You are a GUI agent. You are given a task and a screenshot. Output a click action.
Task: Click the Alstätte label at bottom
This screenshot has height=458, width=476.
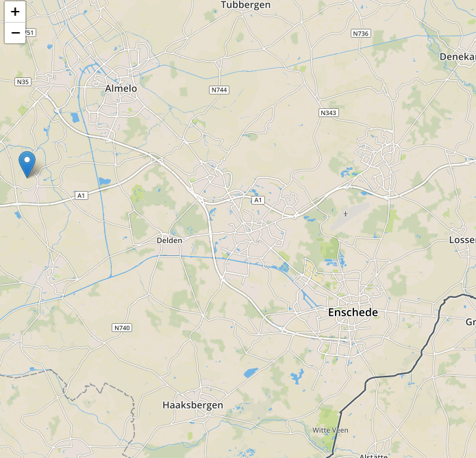coord(373,456)
